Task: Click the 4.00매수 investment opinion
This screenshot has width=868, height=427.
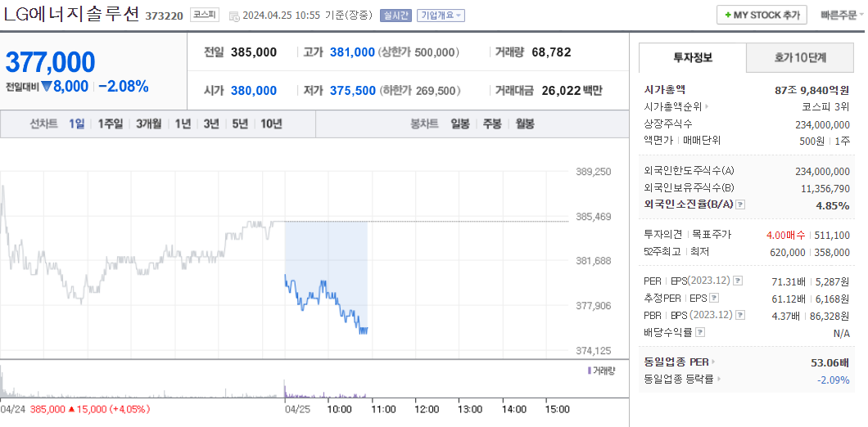Action: [785, 235]
